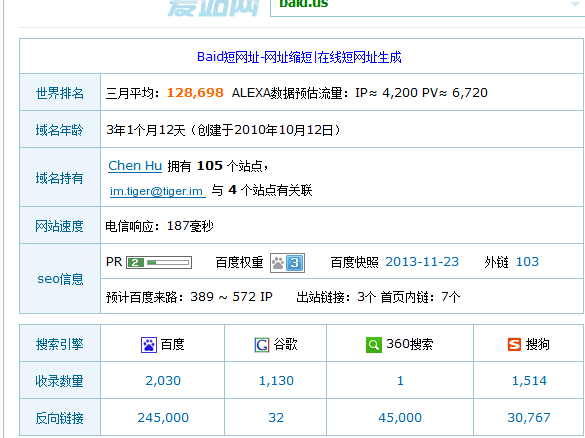
Task: Click the 与 4 个站点有关联 text
Action: [262, 190]
